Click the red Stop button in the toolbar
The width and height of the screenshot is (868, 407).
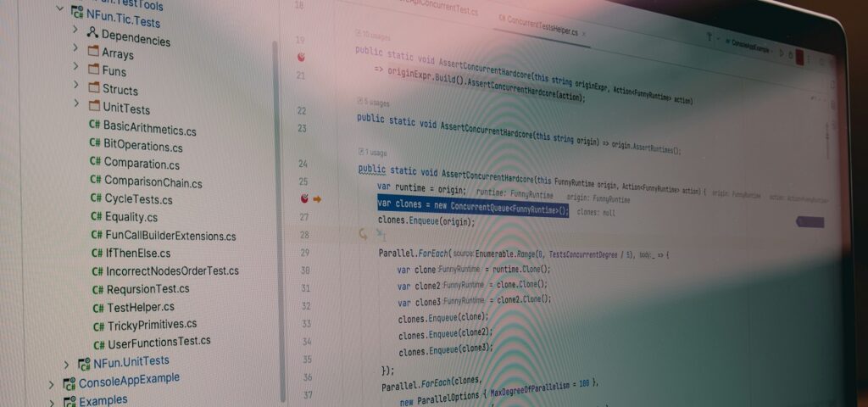tap(799, 59)
